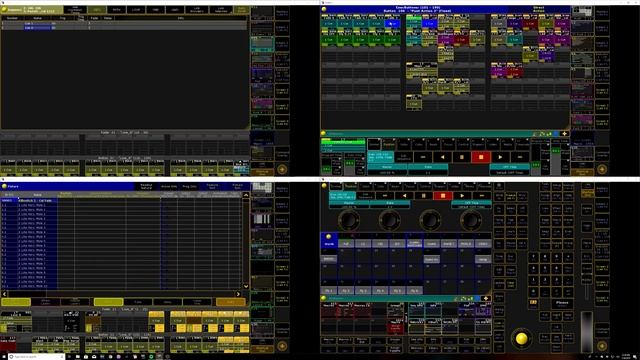Click the Windows taskbar search box
The image size is (640, 360).
tap(36, 357)
